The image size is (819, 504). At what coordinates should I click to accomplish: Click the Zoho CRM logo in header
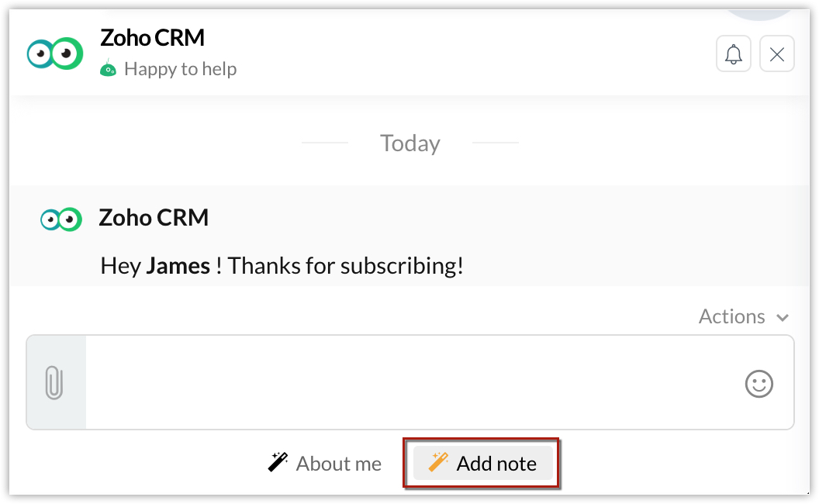tap(55, 54)
